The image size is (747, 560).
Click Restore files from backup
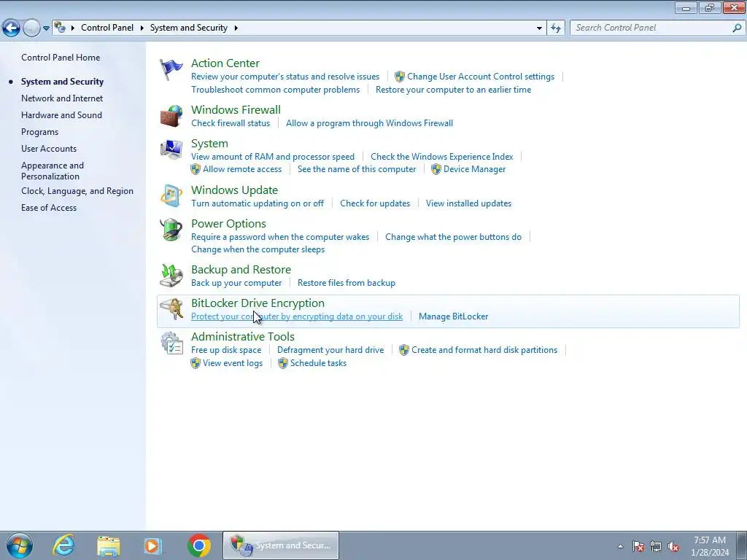pyautogui.click(x=347, y=283)
